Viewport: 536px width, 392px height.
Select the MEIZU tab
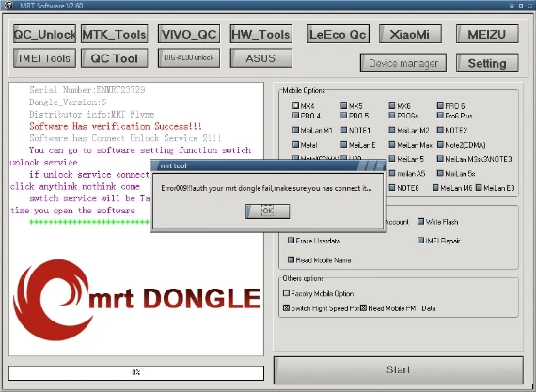pyautogui.click(x=487, y=34)
